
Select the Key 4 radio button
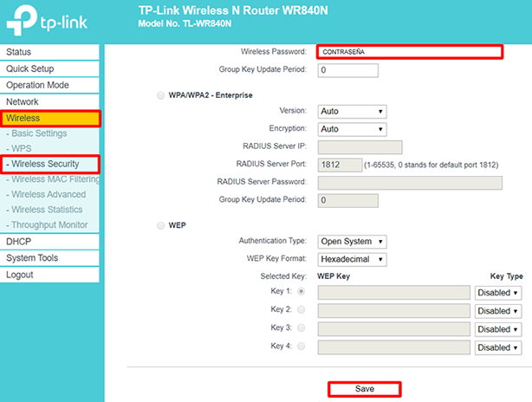click(x=301, y=347)
